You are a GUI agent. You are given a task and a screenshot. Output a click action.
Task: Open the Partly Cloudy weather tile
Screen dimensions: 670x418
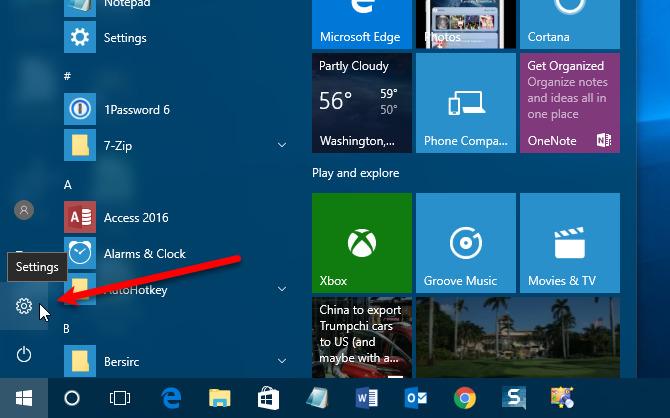[361, 103]
